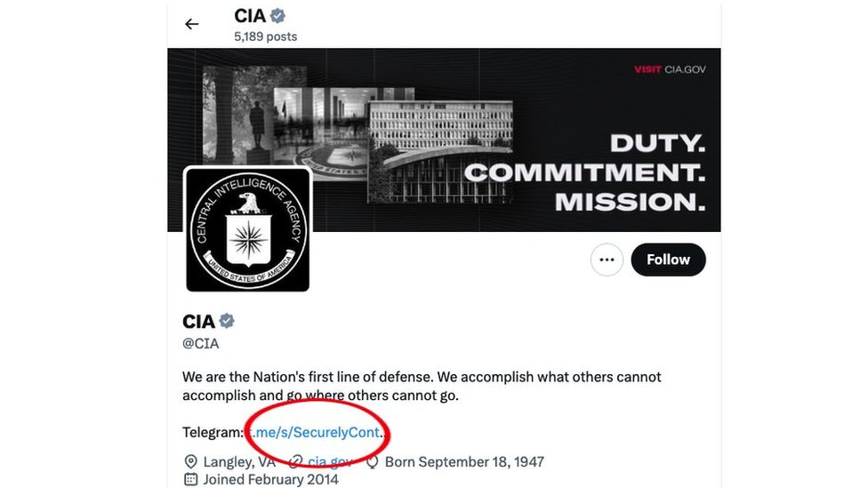Click the VISIT CIA.GOV text in the banner

coord(670,69)
